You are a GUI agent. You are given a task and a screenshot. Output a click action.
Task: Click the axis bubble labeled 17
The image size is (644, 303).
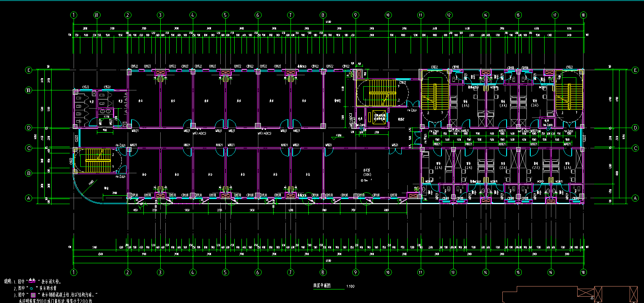click(x=555, y=15)
